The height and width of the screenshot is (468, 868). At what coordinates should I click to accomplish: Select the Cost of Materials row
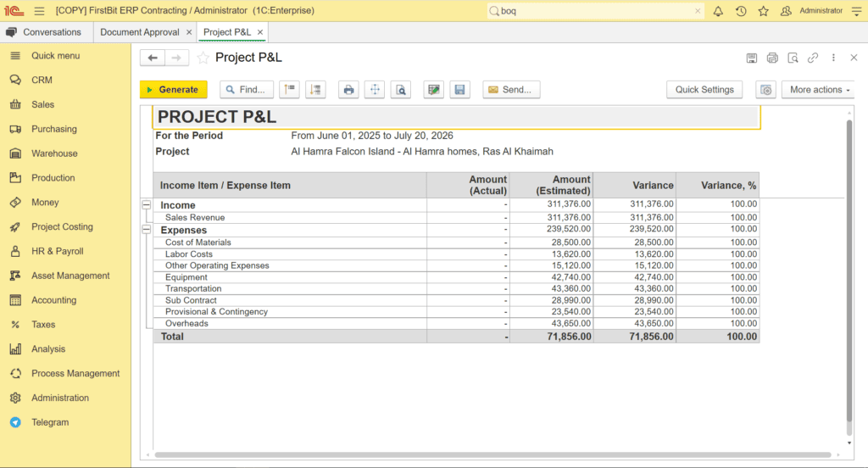[456, 242]
